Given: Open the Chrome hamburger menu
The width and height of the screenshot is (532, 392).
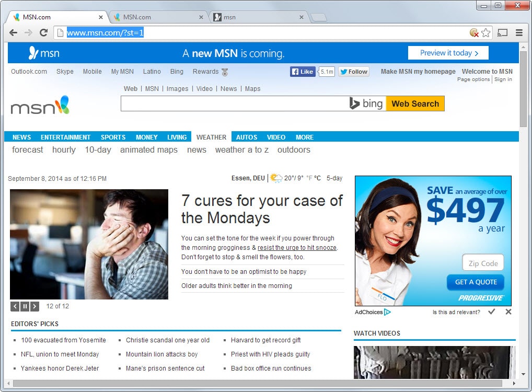Looking at the screenshot, I should click(x=519, y=32).
